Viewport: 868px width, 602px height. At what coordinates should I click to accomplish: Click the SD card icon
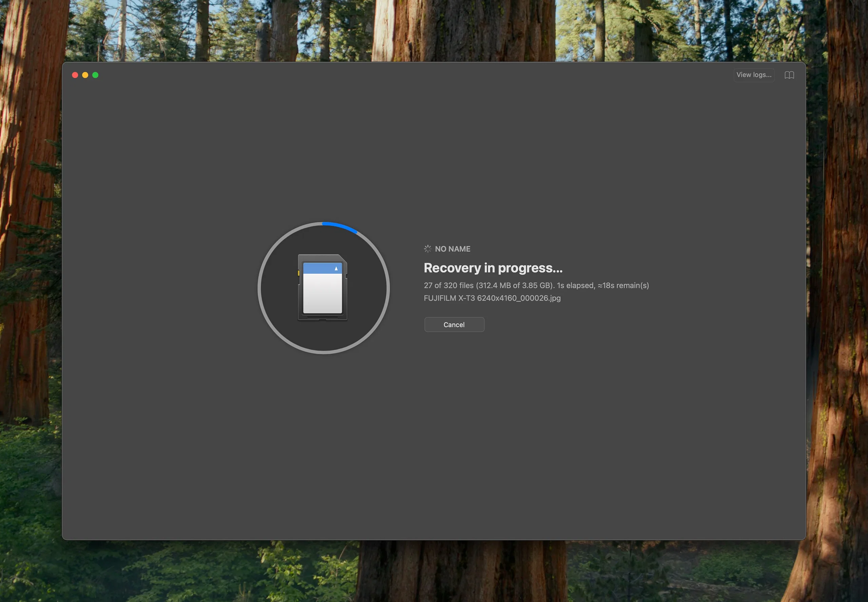[322, 287]
